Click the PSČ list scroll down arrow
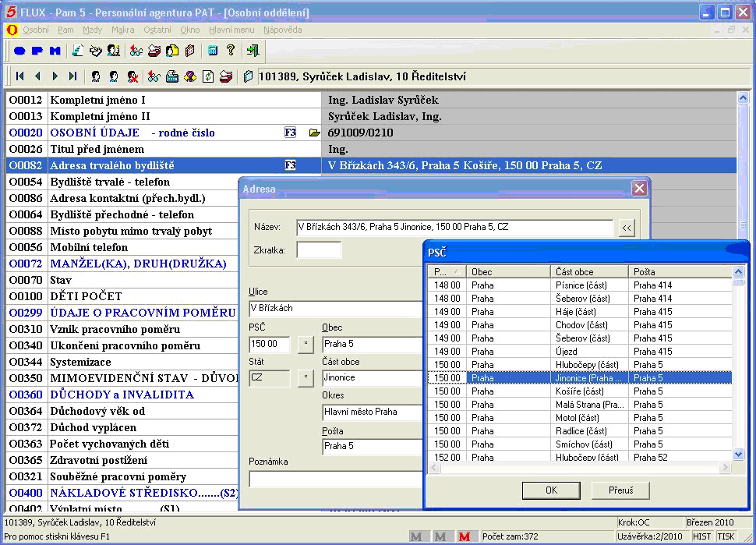 739,455
